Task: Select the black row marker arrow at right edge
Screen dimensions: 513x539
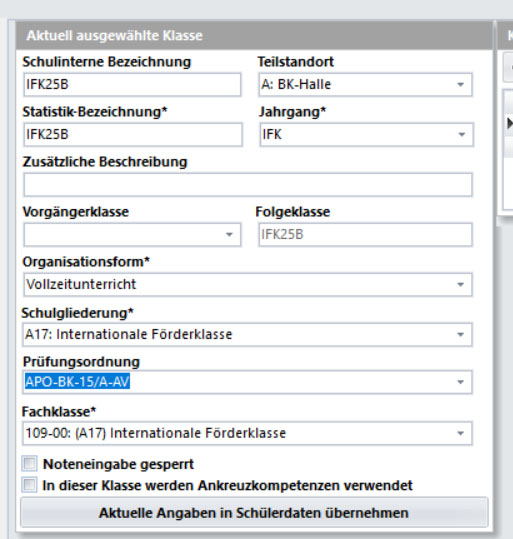Action: [x=510, y=123]
